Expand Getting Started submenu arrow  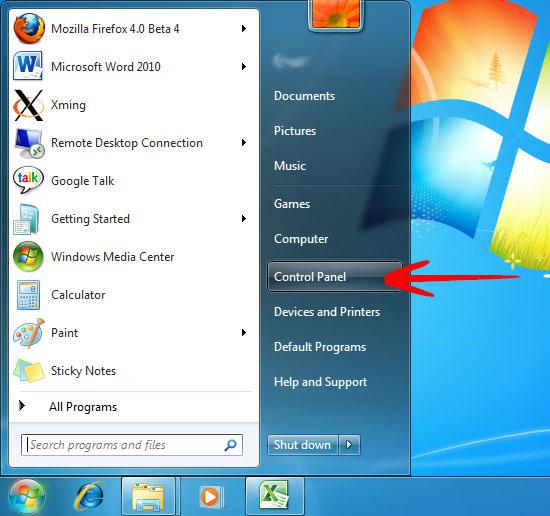click(x=244, y=219)
